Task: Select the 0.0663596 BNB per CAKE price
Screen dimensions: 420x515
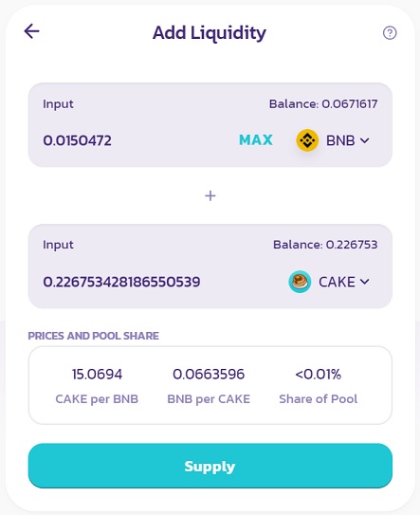Action: [x=209, y=374]
